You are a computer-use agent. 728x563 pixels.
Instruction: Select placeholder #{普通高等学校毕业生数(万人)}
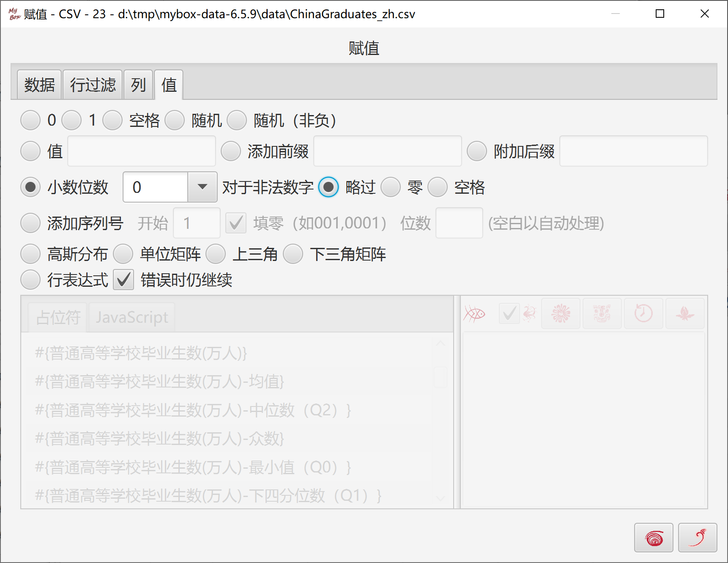228,353
